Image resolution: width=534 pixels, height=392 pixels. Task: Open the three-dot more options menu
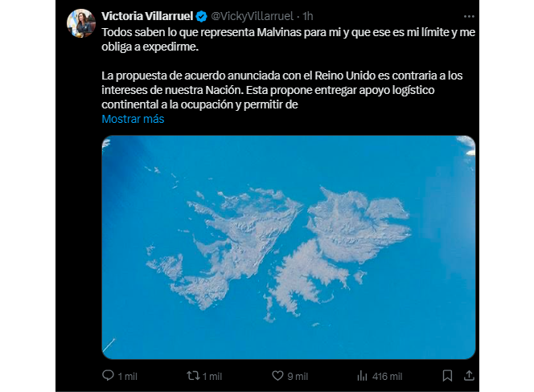pyautogui.click(x=469, y=16)
